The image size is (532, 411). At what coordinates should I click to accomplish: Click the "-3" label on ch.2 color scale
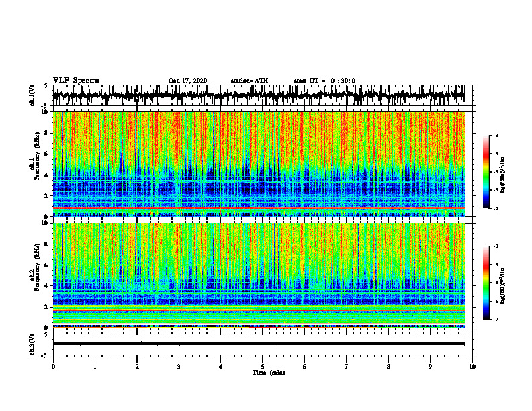[x=496, y=246]
